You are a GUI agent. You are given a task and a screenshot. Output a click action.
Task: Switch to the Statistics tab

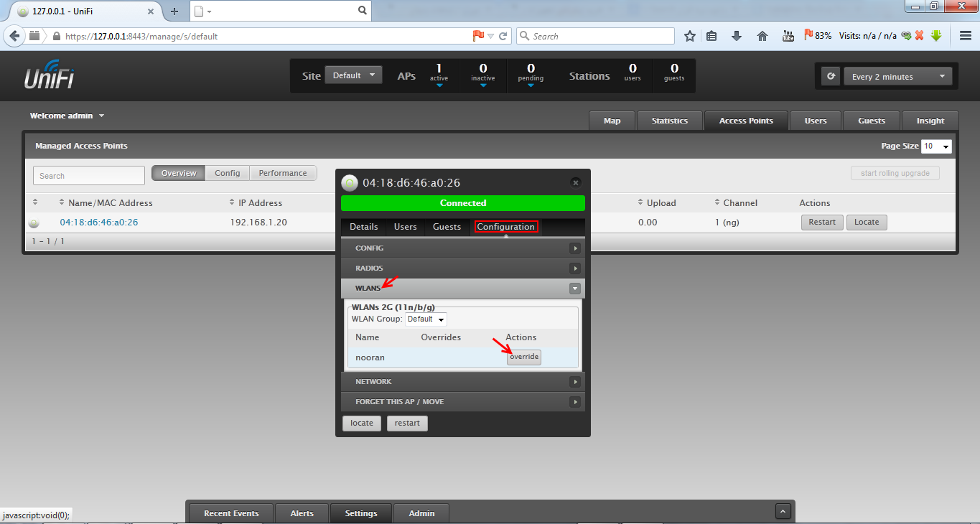click(670, 121)
